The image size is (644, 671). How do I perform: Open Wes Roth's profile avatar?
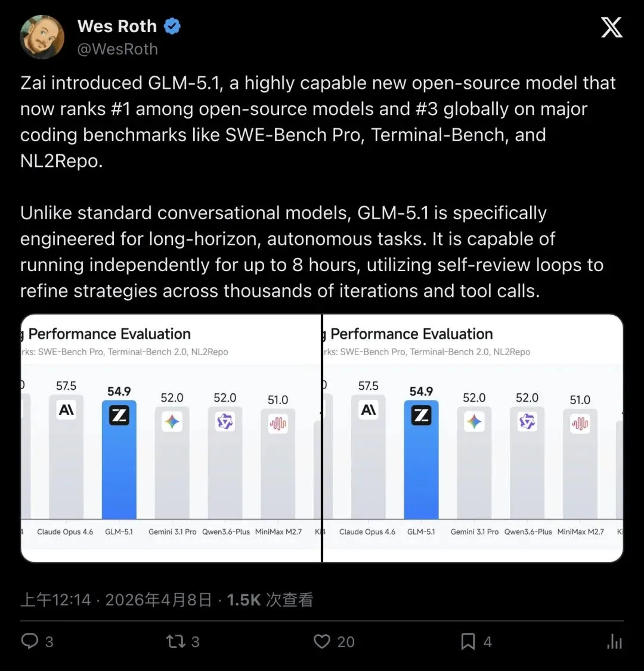[x=42, y=38]
